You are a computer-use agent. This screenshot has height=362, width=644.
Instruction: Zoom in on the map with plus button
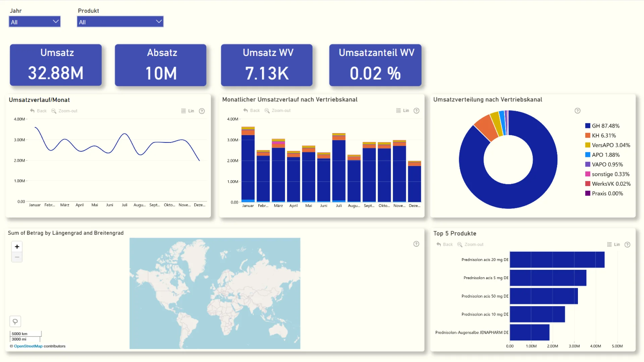17,247
